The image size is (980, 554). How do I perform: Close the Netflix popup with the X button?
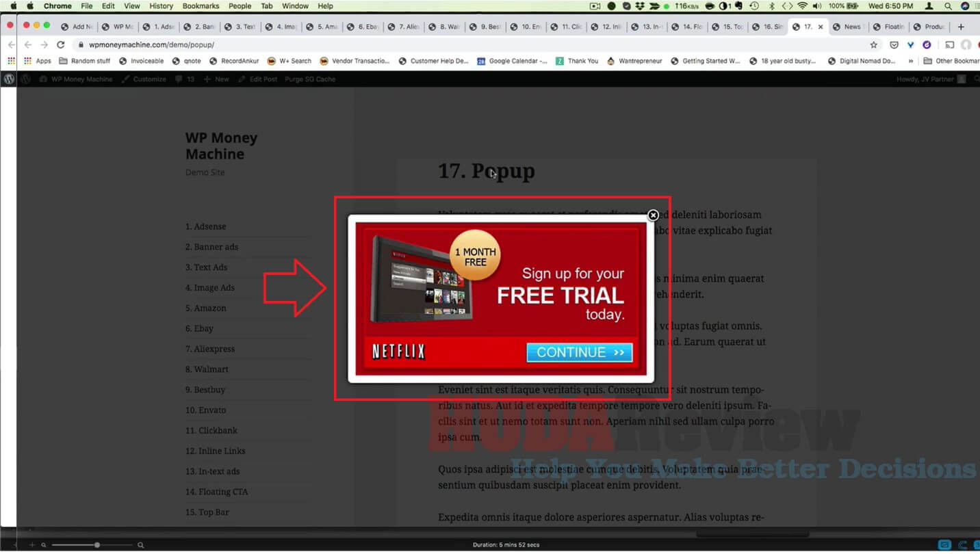tap(653, 215)
